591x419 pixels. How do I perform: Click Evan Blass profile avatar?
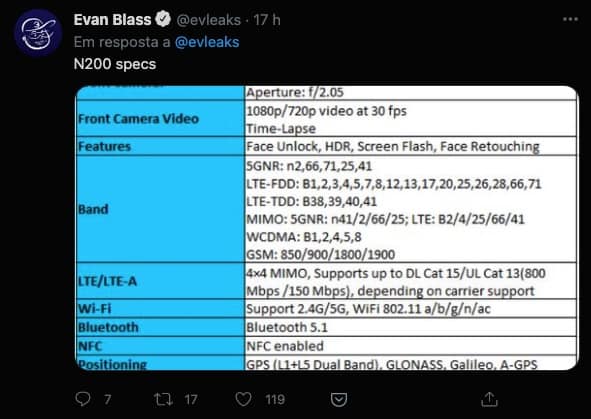38,33
